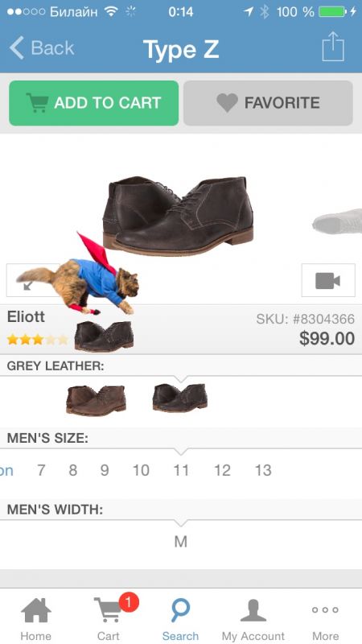Select men's size 9
The width and height of the screenshot is (362, 644).
105,470
